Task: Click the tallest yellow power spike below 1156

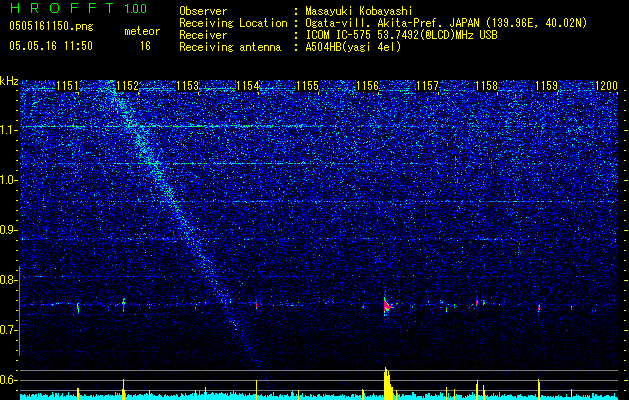Action: (x=387, y=383)
